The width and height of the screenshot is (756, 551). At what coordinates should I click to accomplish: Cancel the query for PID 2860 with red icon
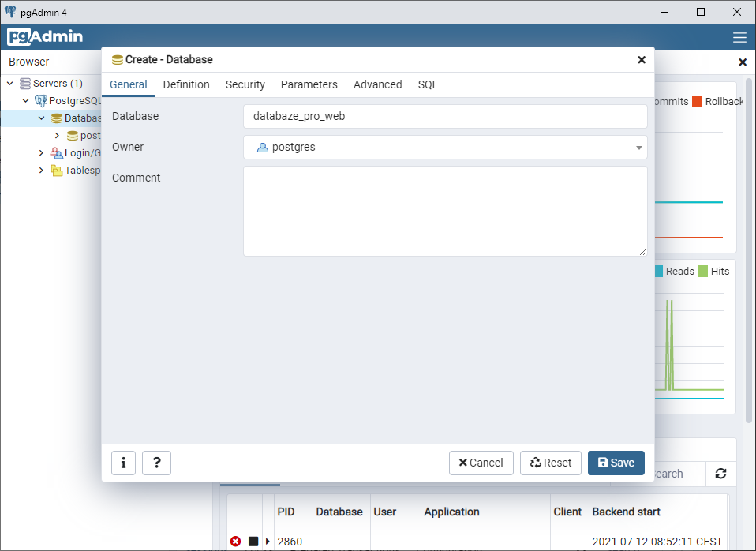coord(235,542)
